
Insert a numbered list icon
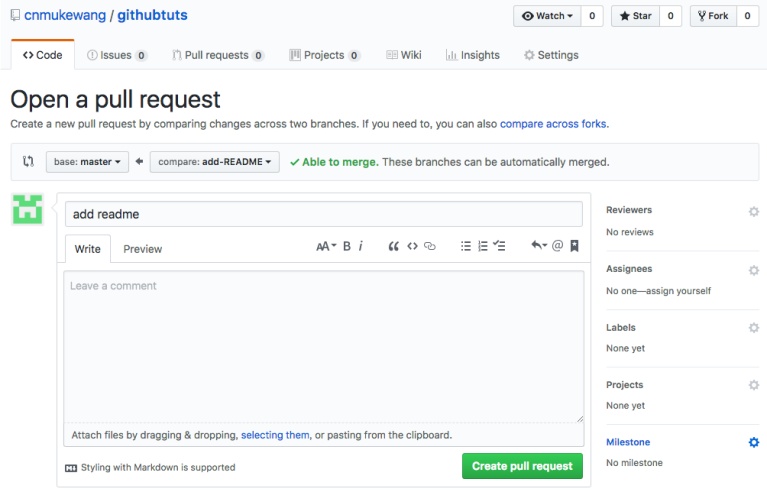[x=483, y=246]
